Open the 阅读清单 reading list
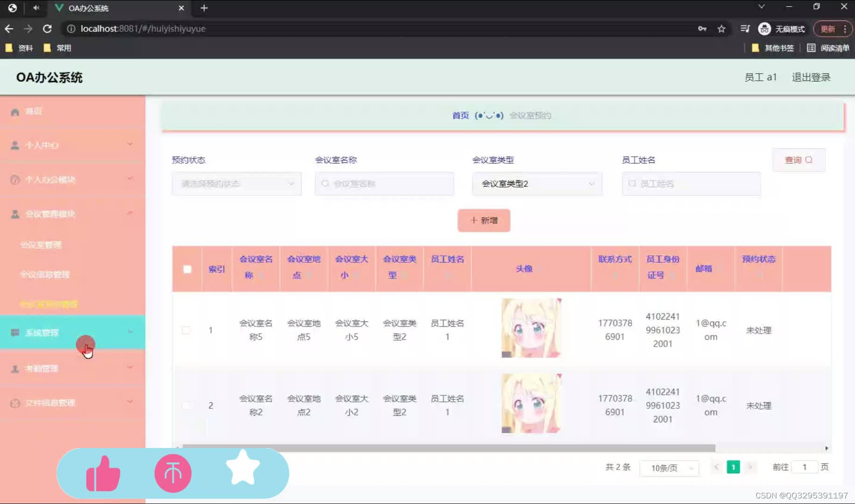The width and height of the screenshot is (855, 504). click(828, 48)
